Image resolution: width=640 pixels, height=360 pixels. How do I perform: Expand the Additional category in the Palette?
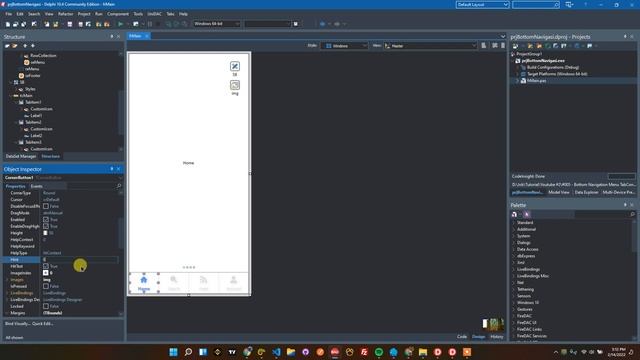coord(514,229)
